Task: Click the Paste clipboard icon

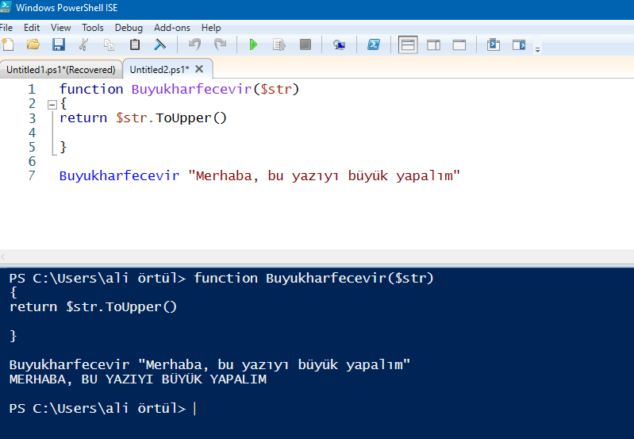Action: tap(134, 45)
